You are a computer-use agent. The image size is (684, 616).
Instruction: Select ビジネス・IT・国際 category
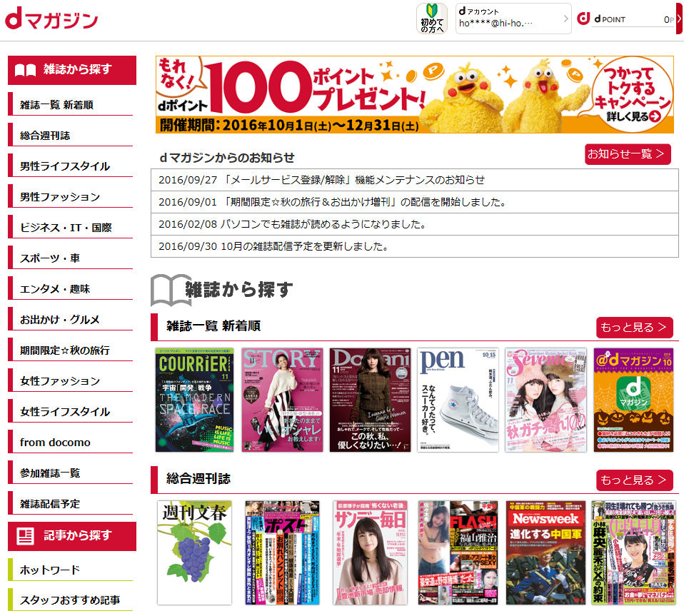(70, 227)
